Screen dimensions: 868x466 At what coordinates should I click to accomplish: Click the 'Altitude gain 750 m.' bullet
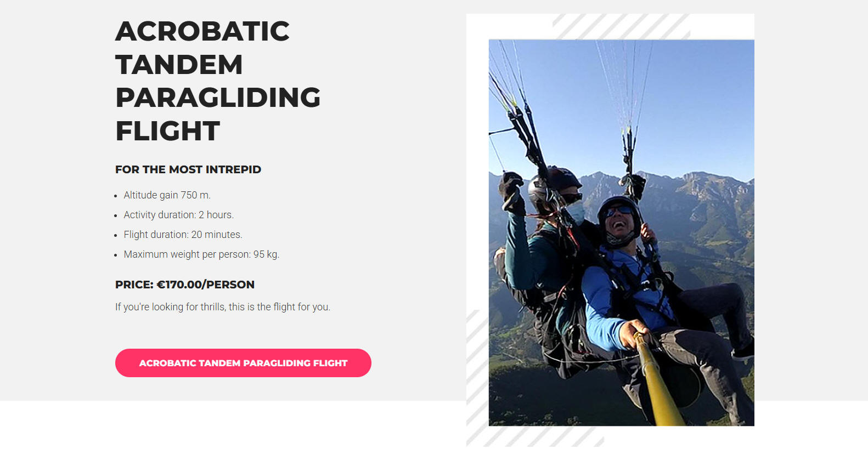click(x=167, y=195)
